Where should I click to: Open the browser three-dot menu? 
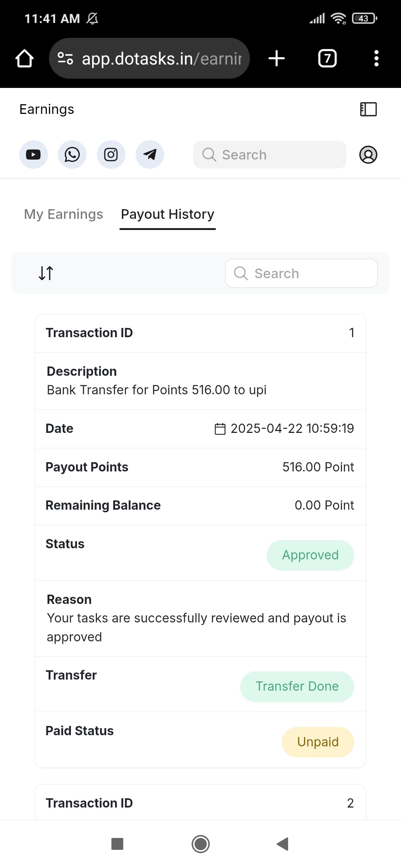(x=376, y=59)
